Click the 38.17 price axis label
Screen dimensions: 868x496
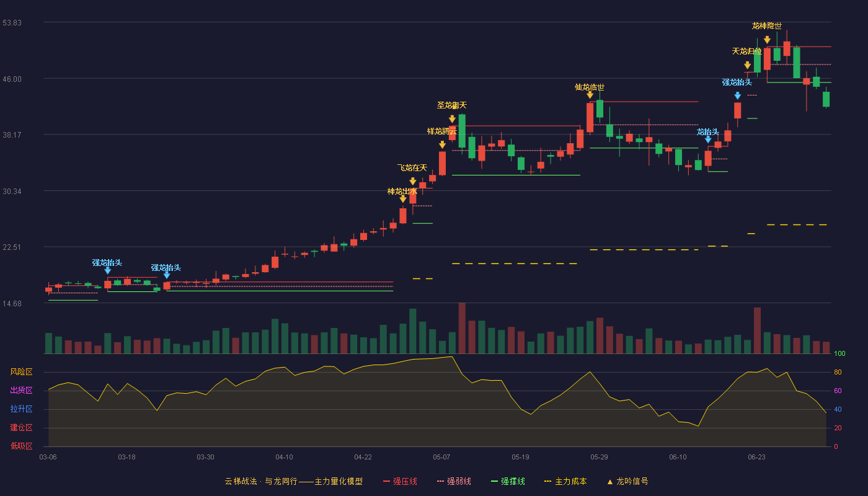pos(12,135)
